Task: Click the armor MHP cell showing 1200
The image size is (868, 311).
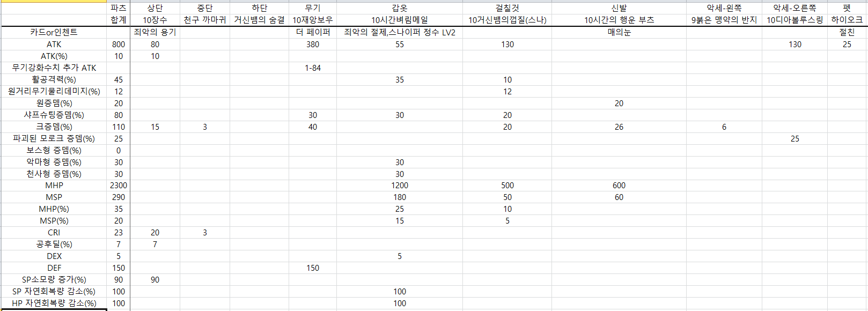Action: (399, 186)
